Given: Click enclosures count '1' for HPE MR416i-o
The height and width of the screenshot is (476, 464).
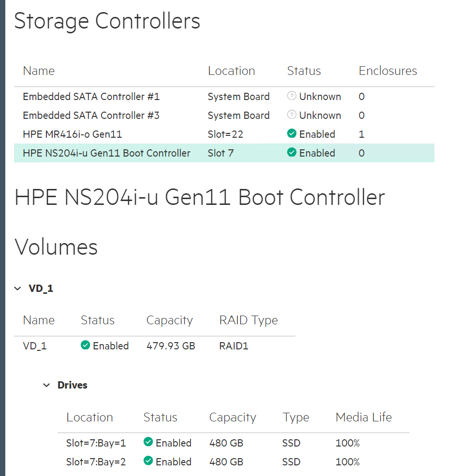Looking at the screenshot, I should point(362,134).
